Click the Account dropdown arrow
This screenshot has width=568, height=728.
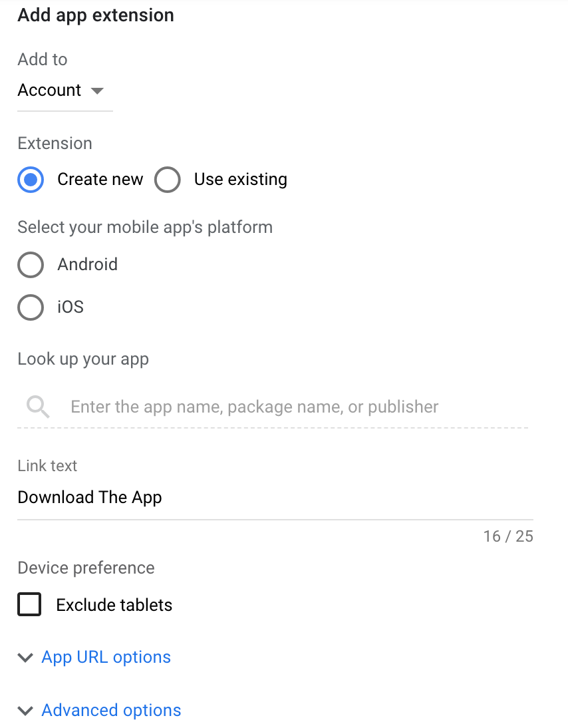tap(97, 91)
